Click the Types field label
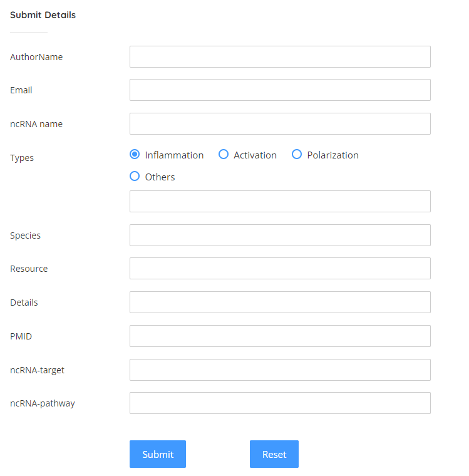This screenshot has height=476, width=469. click(x=22, y=158)
